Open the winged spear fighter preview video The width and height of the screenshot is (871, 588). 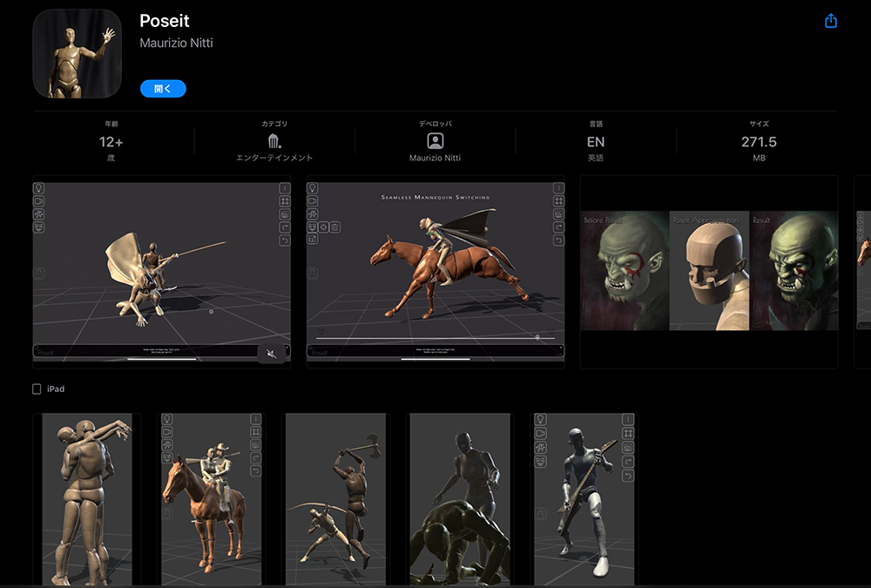point(162,272)
